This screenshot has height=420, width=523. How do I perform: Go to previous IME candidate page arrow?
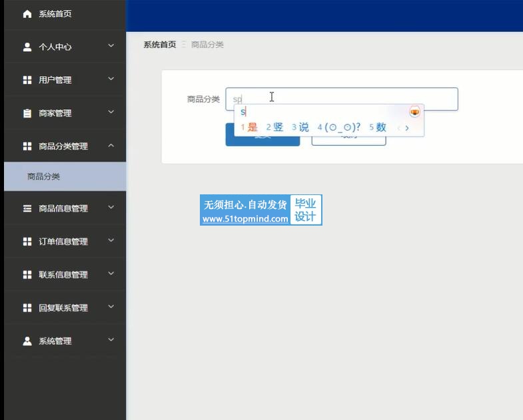tap(398, 128)
